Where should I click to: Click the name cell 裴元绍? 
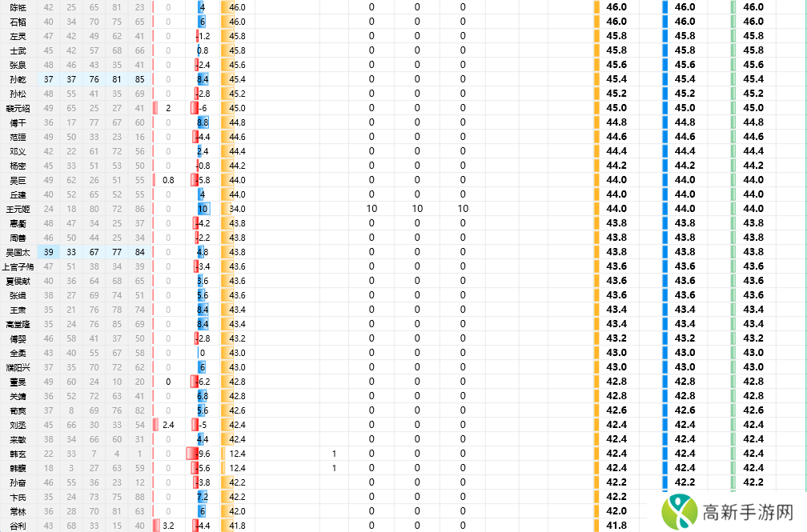pos(18,108)
